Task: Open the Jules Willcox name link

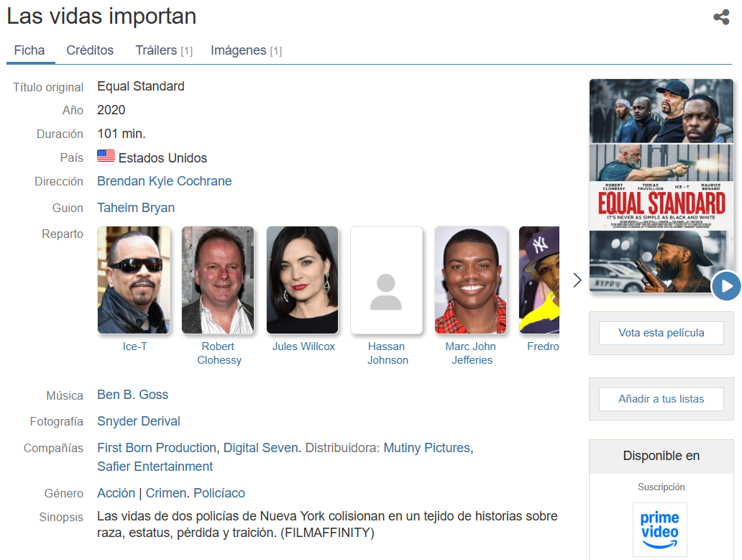Action: tap(303, 346)
